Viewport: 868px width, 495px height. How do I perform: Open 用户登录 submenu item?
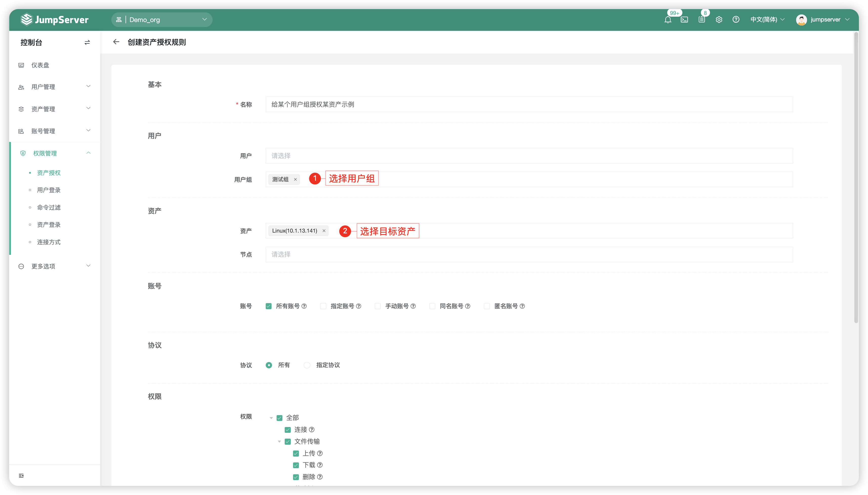[49, 190]
